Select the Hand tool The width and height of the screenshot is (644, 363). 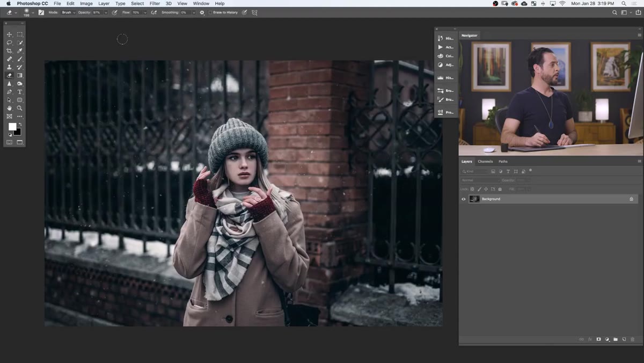pos(9,108)
